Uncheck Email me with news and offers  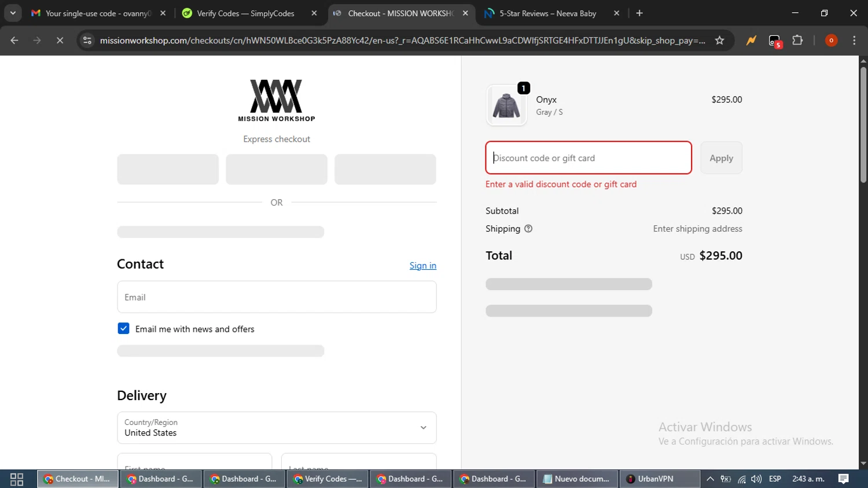[123, 328]
